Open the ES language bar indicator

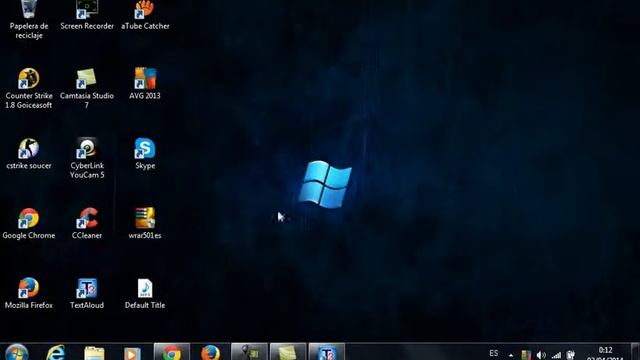pos(493,353)
